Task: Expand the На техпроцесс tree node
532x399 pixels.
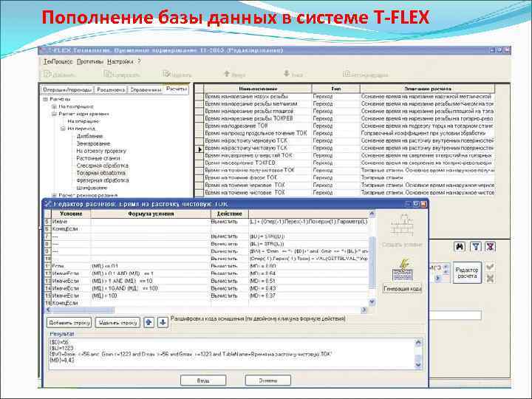Action: [54, 107]
